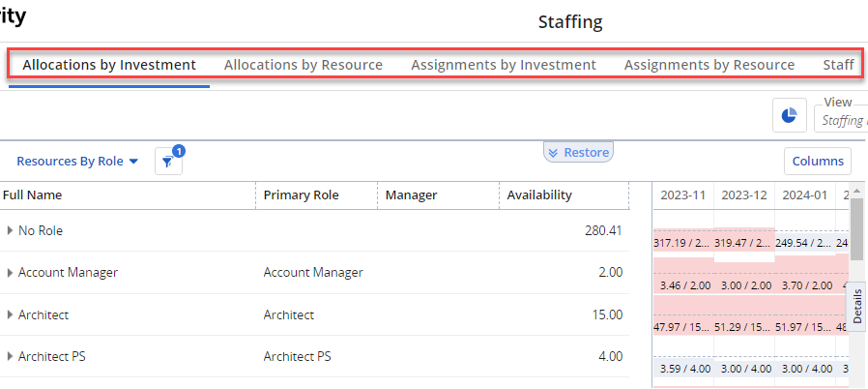Screen dimensions: 868x389
Task: Expand the Architect group row
Action: (10, 314)
